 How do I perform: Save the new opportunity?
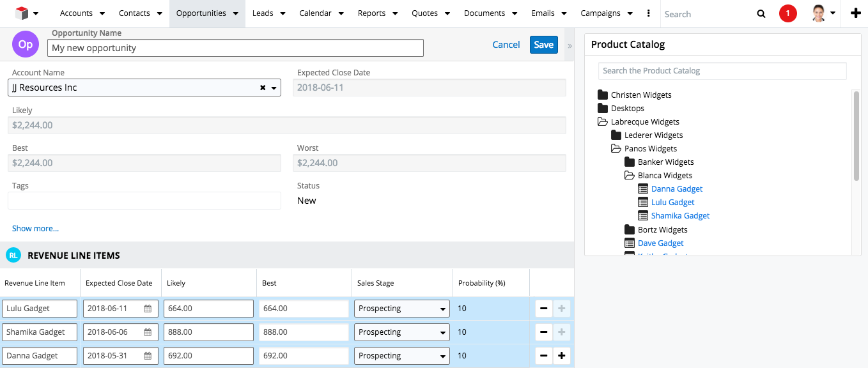(x=543, y=45)
